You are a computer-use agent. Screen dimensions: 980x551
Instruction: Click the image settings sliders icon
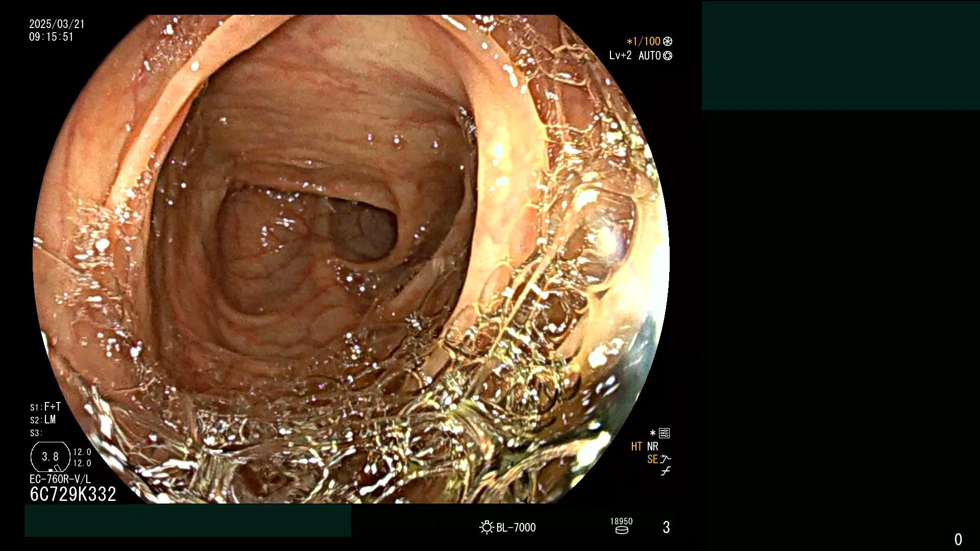664,433
